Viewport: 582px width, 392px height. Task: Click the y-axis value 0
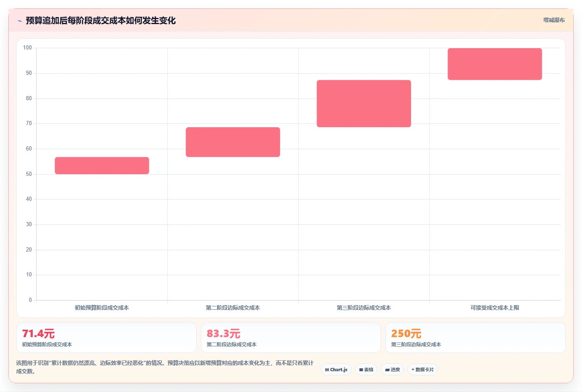tap(30, 300)
